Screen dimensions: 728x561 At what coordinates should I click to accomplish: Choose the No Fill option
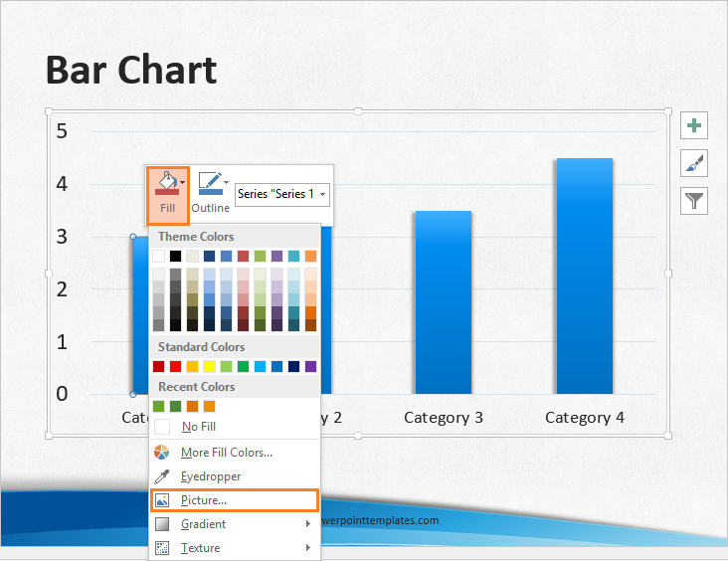tap(235, 427)
